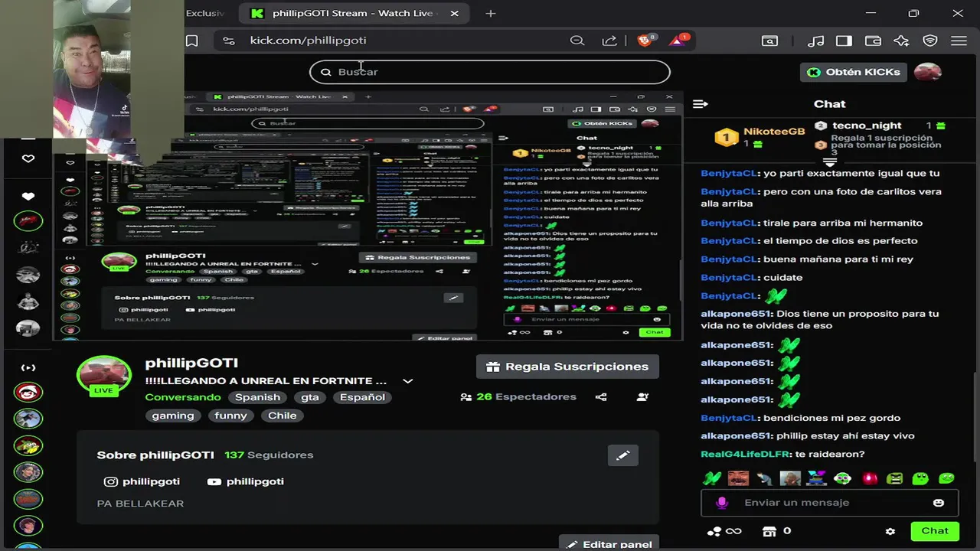Click the 26 Espectadores viewers count
This screenshot has height=551, width=980.
coord(518,397)
